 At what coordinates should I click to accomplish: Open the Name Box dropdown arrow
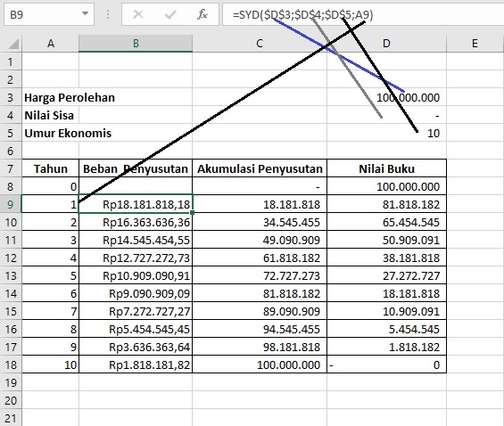point(85,13)
